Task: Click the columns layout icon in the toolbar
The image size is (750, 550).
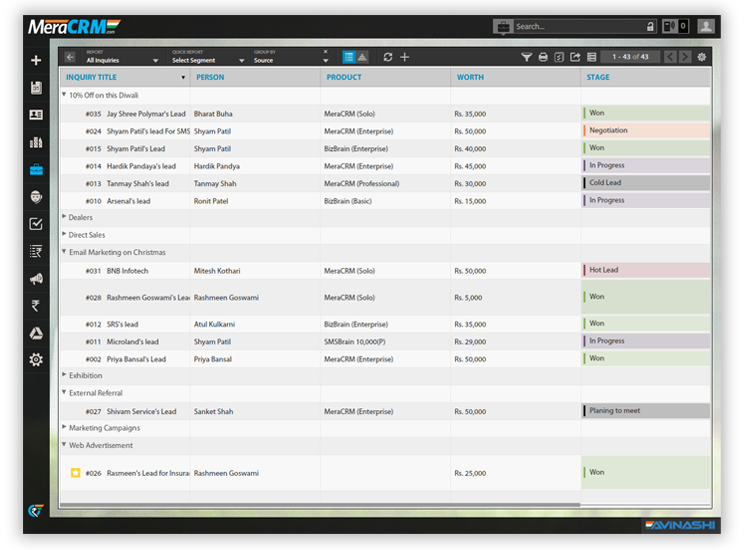Action: click(592, 57)
